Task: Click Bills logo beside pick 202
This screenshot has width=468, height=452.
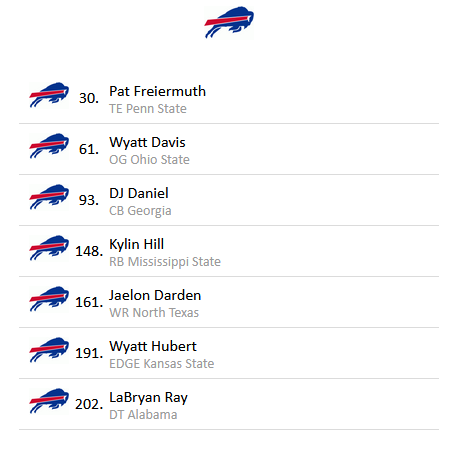Action: [49, 401]
